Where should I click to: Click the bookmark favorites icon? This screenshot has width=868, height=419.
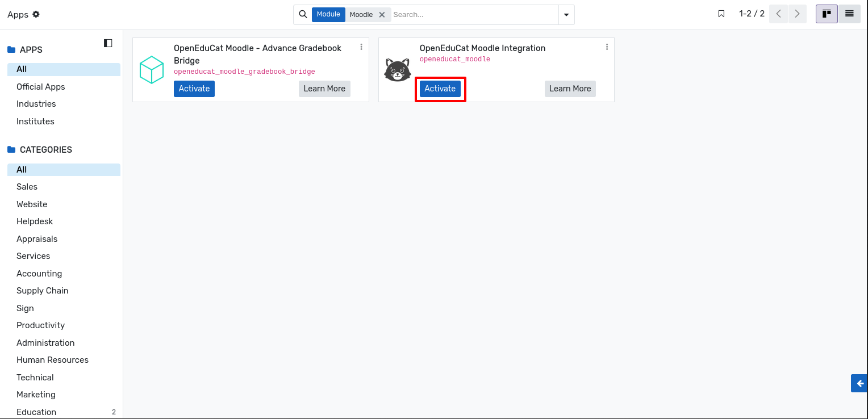point(721,14)
